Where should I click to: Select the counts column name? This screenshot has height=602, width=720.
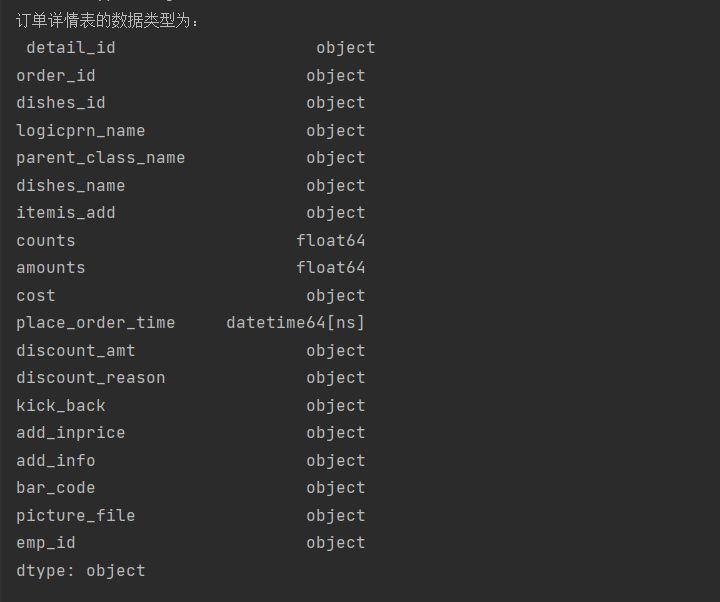coord(46,241)
